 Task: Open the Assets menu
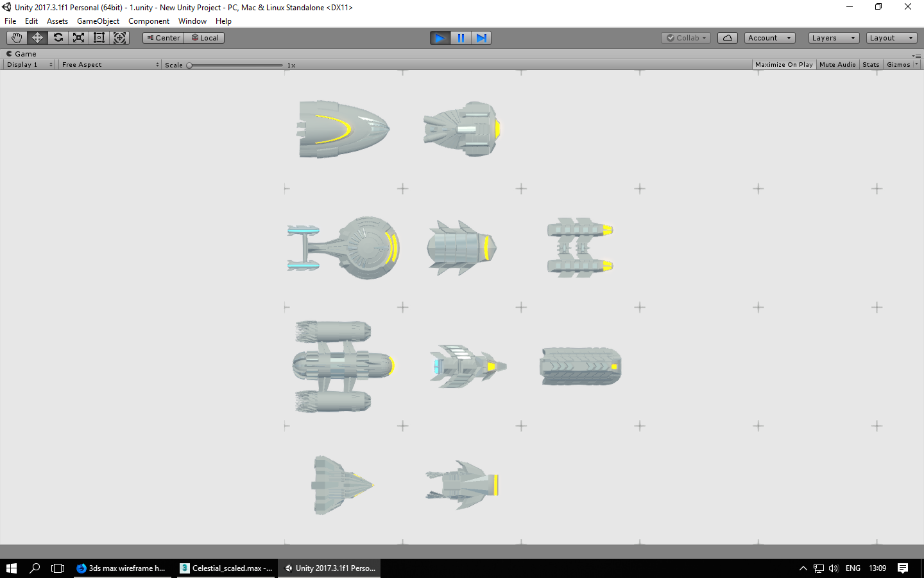click(x=57, y=21)
